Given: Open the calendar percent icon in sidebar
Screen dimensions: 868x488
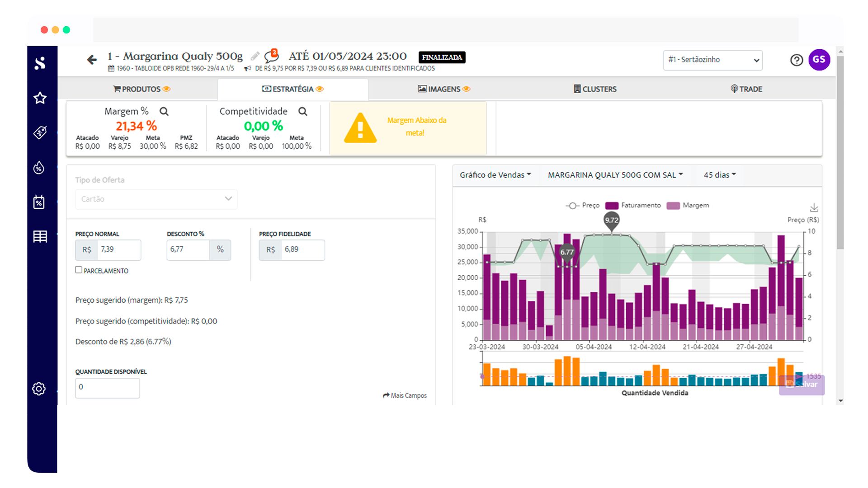Looking at the screenshot, I should tap(39, 202).
